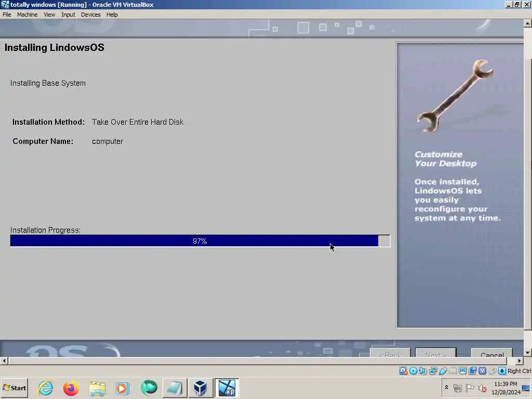Click the display monitor status icon
Viewport: 532px width, 399px height.
tap(462, 370)
